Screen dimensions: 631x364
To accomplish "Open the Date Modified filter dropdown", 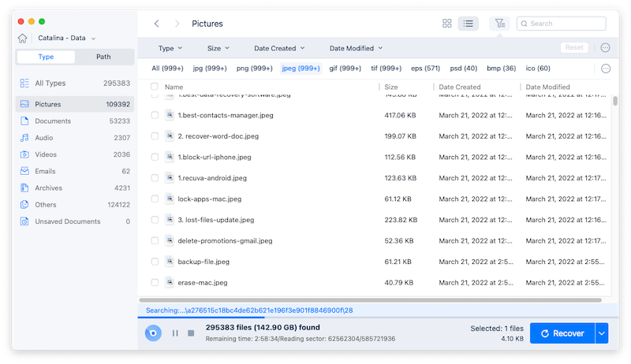I will click(x=356, y=48).
